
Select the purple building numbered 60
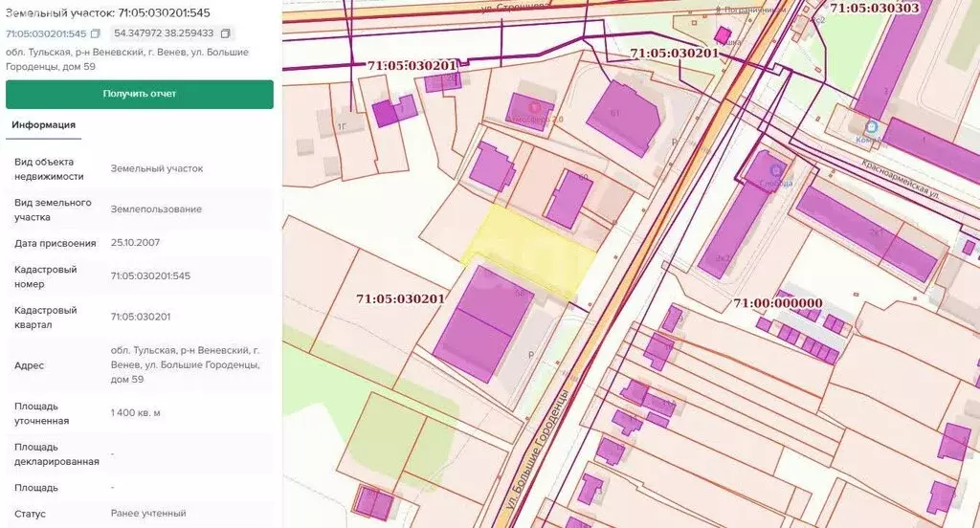pyautogui.click(x=570, y=199)
